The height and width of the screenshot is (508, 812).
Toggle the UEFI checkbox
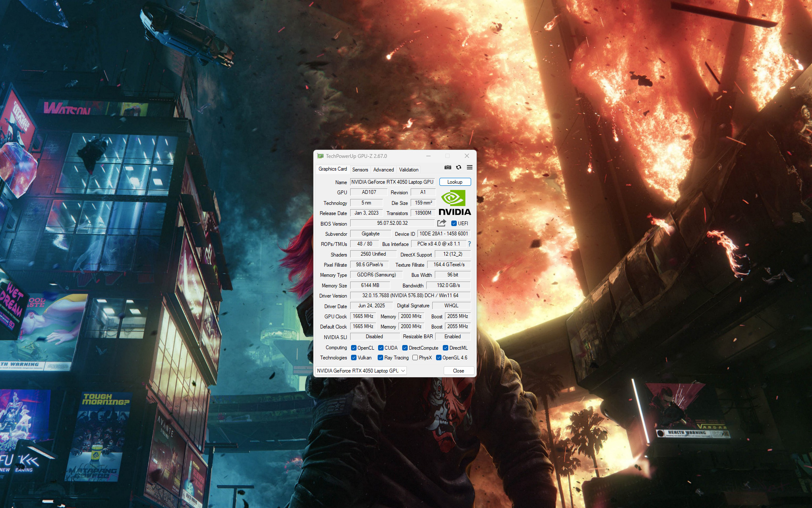coord(454,224)
